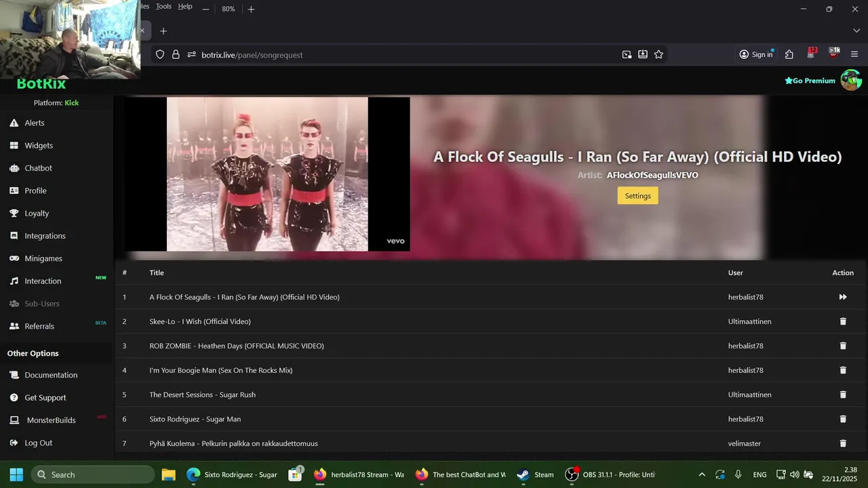
Task: Open the Widgets sidebar section
Action: pyautogui.click(x=39, y=146)
